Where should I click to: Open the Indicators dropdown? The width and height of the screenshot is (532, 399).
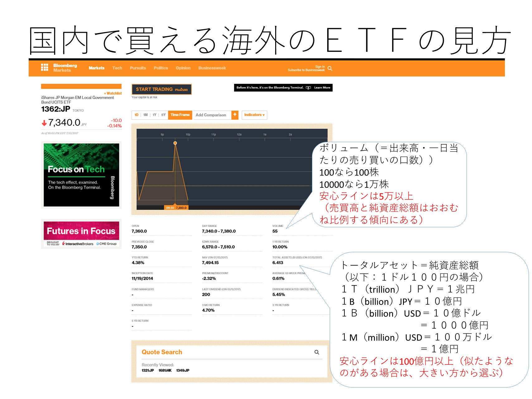coord(254,115)
